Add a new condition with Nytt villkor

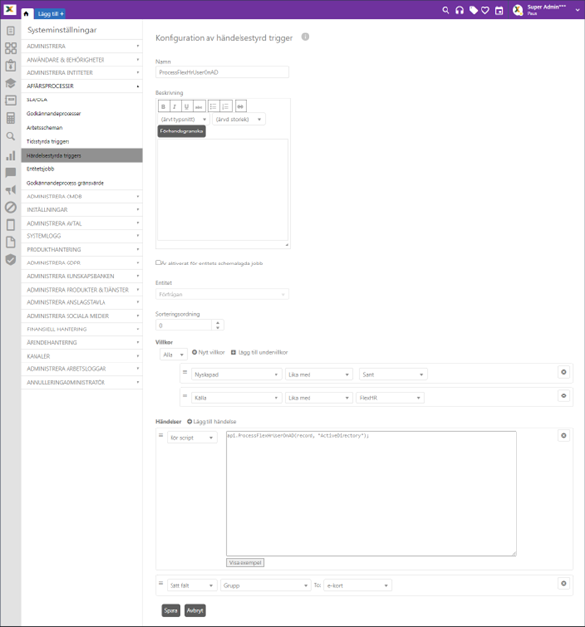pyautogui.click(x=208, y=352)
